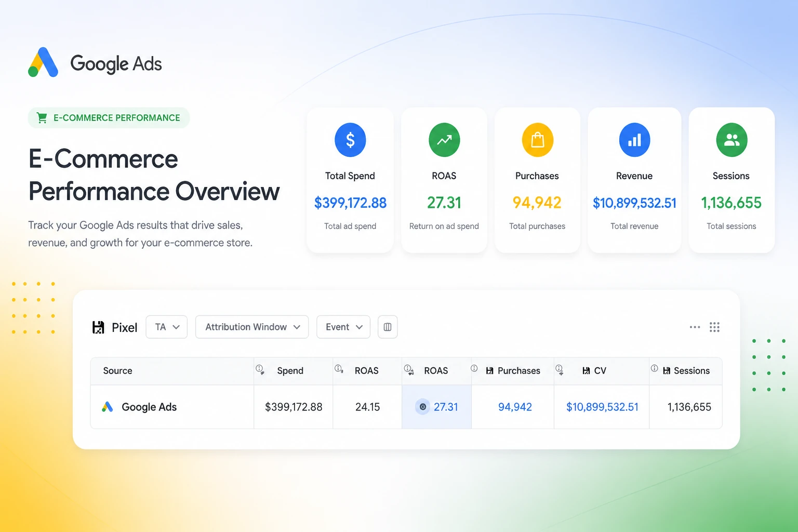This screenshot has height=532, width=798.
Task: Click the Pixel icon beside the Pixel label
Action: tap(98, 327)
